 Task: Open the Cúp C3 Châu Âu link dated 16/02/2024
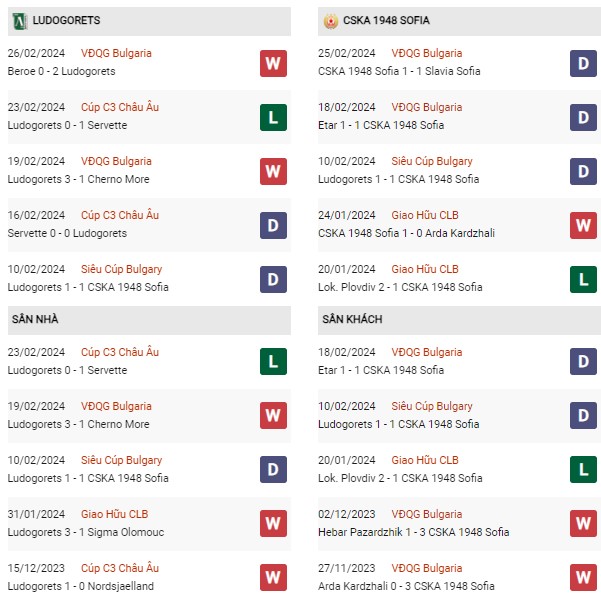120,215
